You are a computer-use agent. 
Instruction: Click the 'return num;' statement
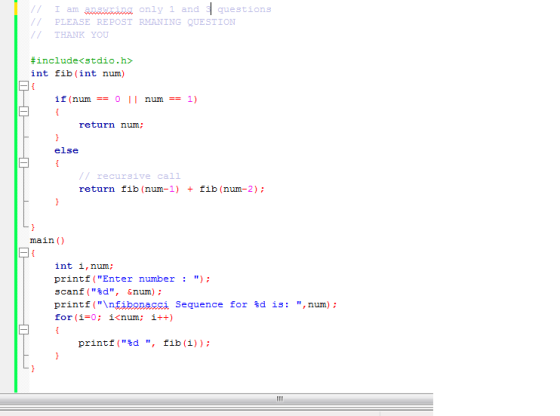[x=111, y=125]
